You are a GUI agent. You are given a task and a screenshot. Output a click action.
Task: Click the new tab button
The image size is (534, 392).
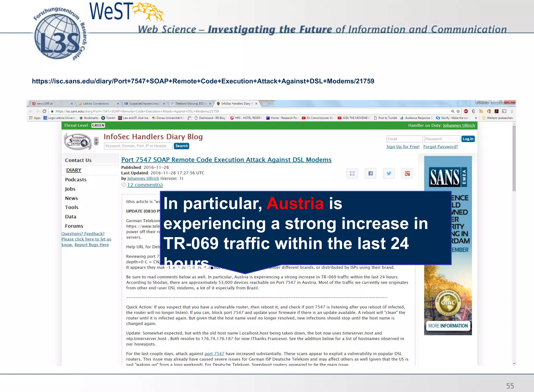[265, 104]
